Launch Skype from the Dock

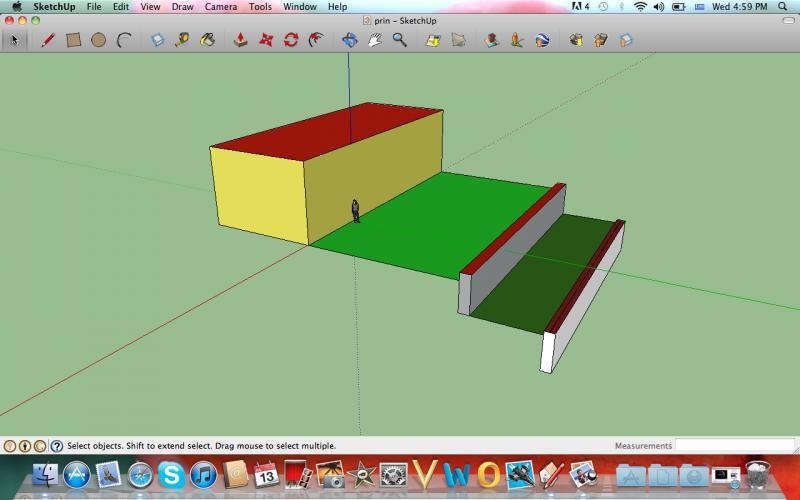pyautogui.click(x=171, y=475)
